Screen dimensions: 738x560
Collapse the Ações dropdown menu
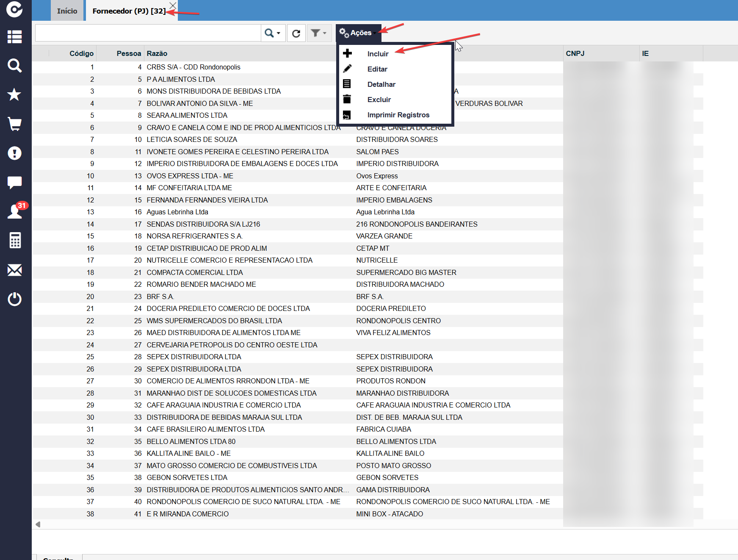[x=358, y=33]
